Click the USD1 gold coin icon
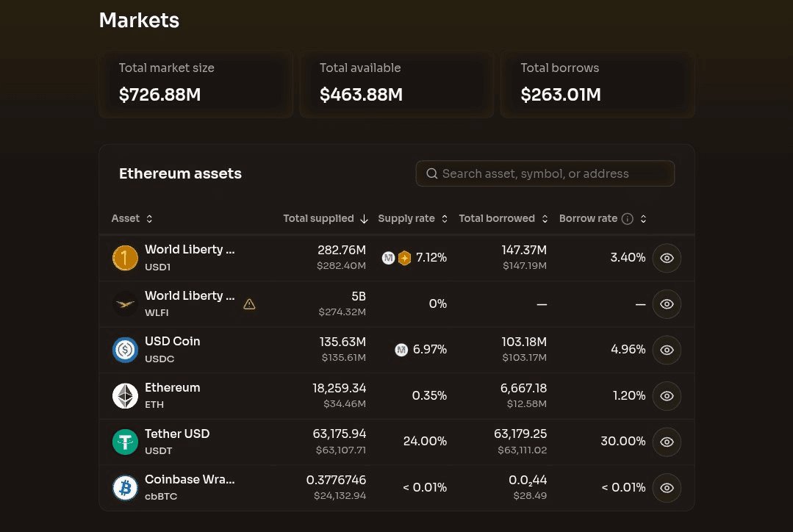Image resolution: width=793 pixels, height=532 pixels. [x=125, y=258]
